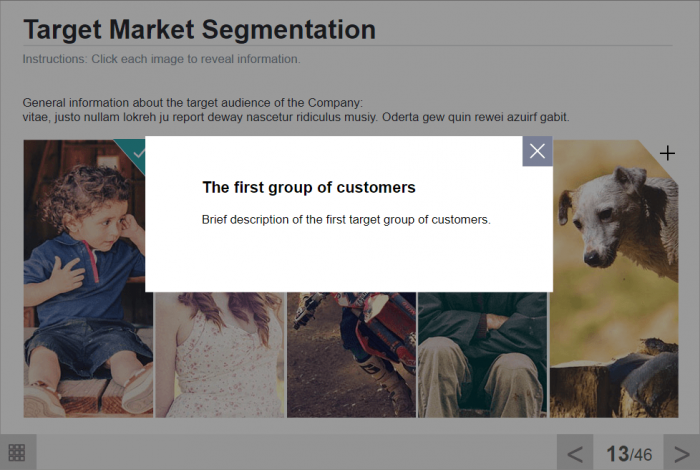Click the 'General information about the target audience' text

point(192,103)
